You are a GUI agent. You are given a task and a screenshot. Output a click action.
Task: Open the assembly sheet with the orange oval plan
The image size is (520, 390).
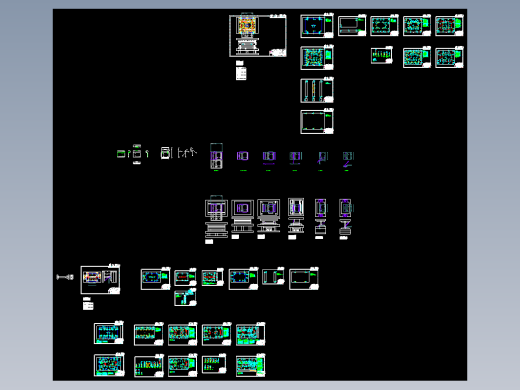(100, 279)
